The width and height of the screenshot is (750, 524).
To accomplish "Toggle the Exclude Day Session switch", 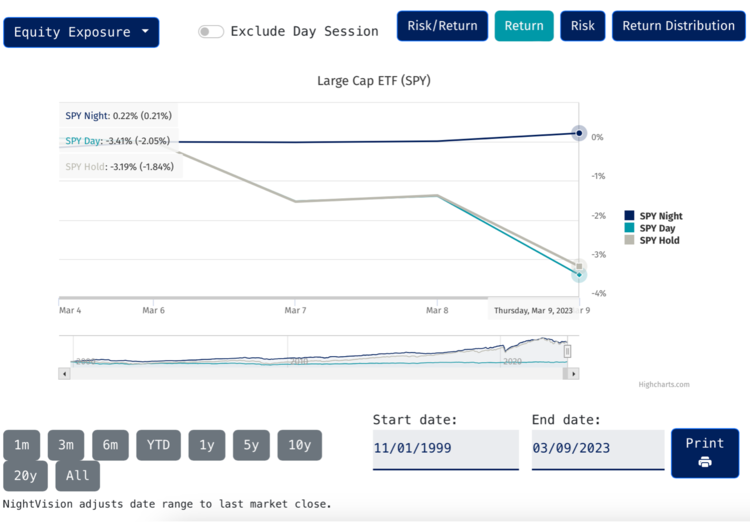I will 210,31.
